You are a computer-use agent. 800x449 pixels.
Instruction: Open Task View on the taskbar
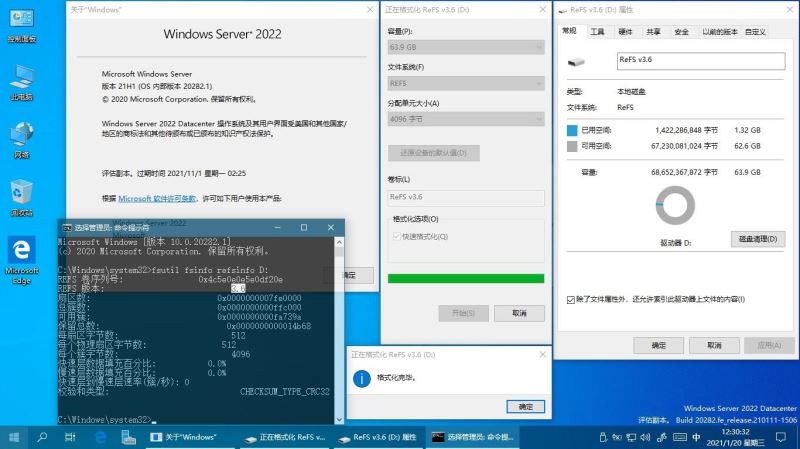(70, 437)
